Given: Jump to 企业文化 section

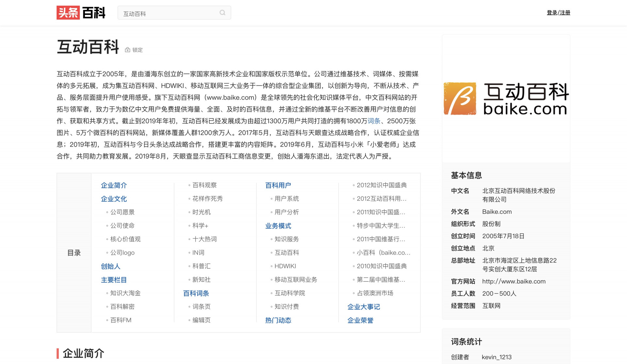Looking at the screenshot, I should tap(114, 199).
